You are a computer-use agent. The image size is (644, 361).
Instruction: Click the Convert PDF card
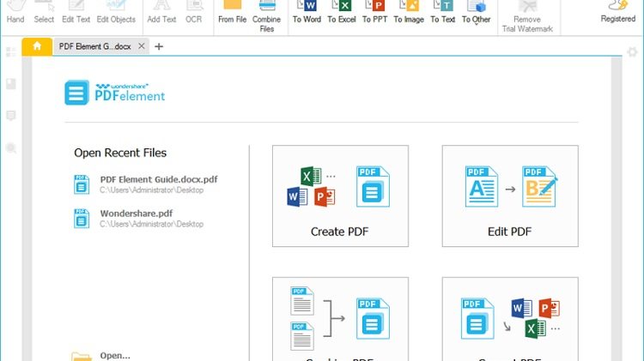pos(510,319)
